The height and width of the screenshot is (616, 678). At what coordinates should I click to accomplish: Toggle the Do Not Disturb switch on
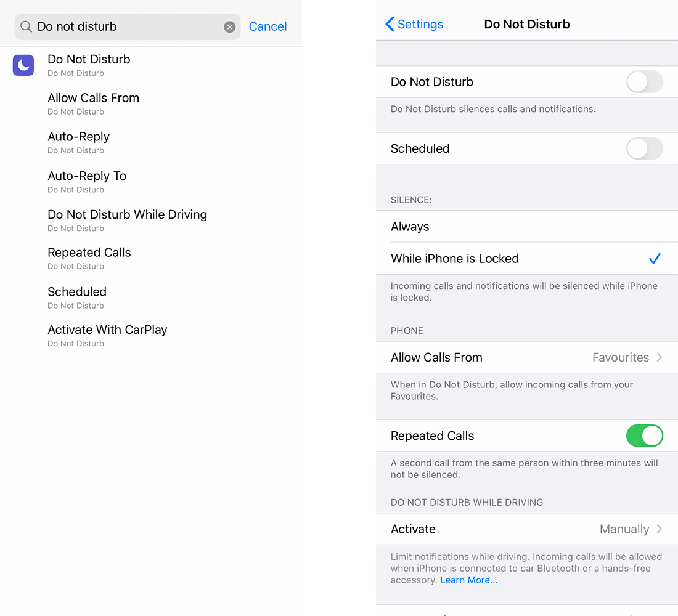[644, 82]
